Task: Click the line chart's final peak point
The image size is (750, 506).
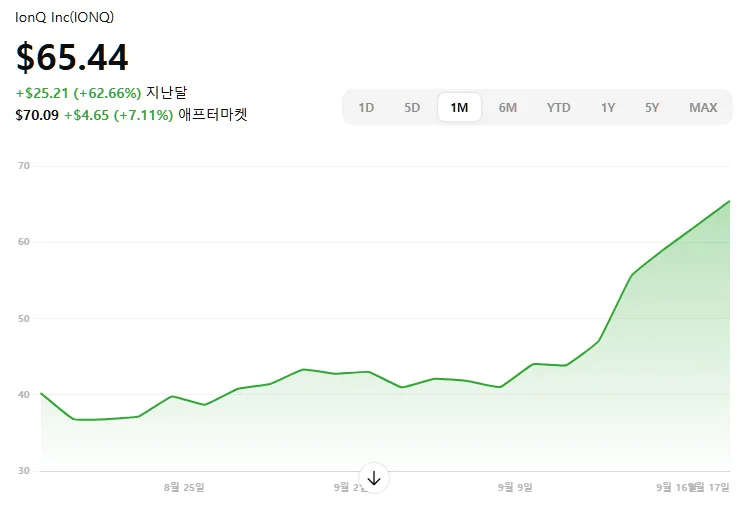Action: pyautogui.click(x=729, y=201)
